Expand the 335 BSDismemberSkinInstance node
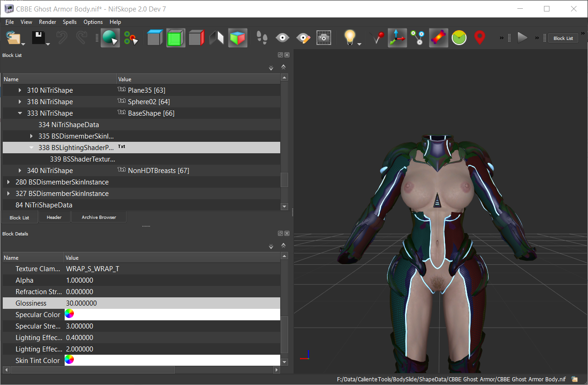This screenshot has width=588, height=385. [x=31, y=136]
